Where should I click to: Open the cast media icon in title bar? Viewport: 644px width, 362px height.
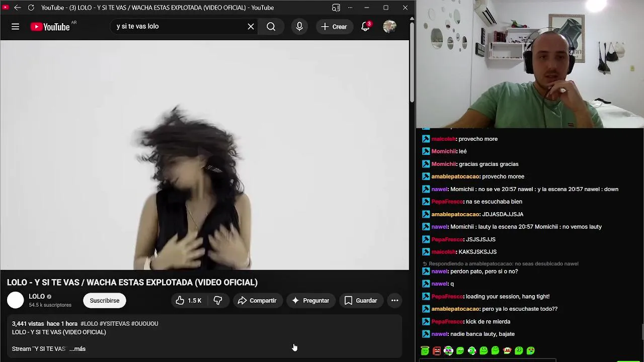[336, 8]
